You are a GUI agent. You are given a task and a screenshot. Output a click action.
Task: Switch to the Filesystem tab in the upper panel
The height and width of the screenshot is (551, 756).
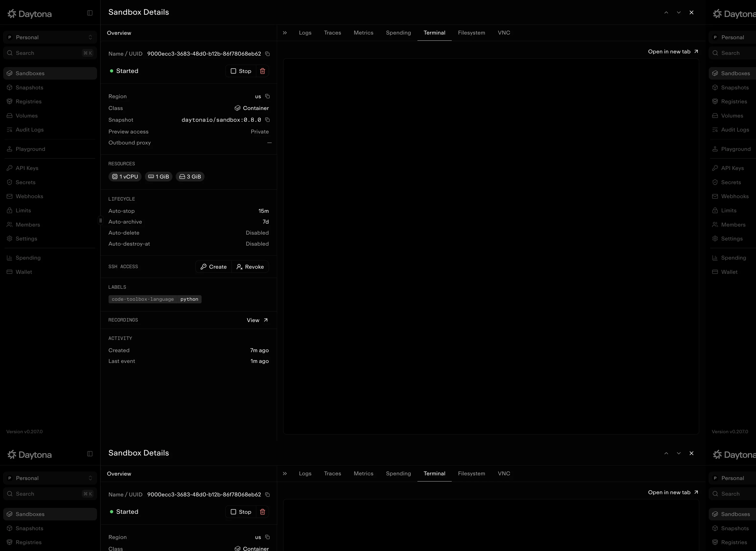click(471, 33)
